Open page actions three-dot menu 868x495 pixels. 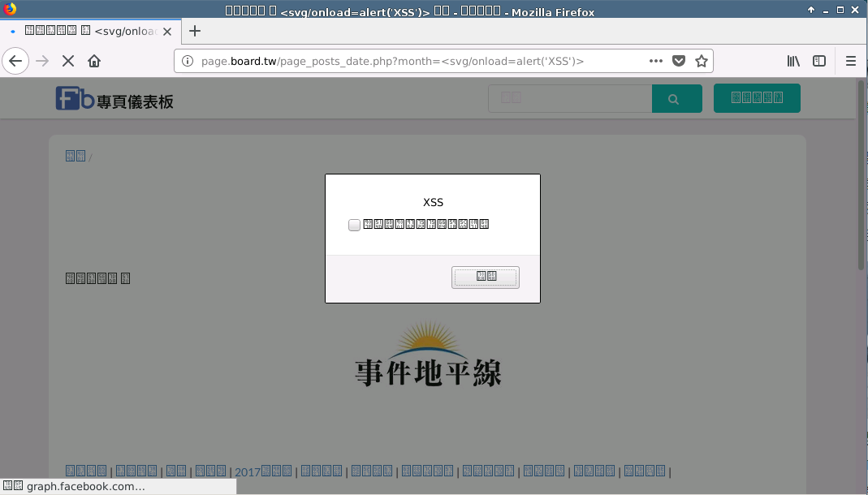655,61
